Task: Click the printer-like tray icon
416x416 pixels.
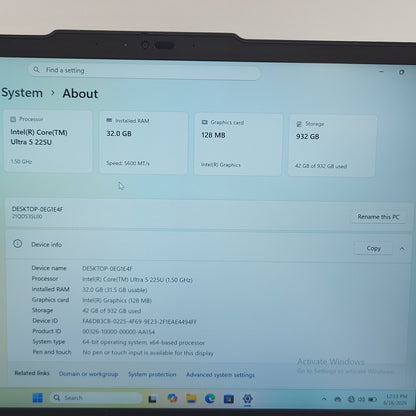Action: [338, 399]
